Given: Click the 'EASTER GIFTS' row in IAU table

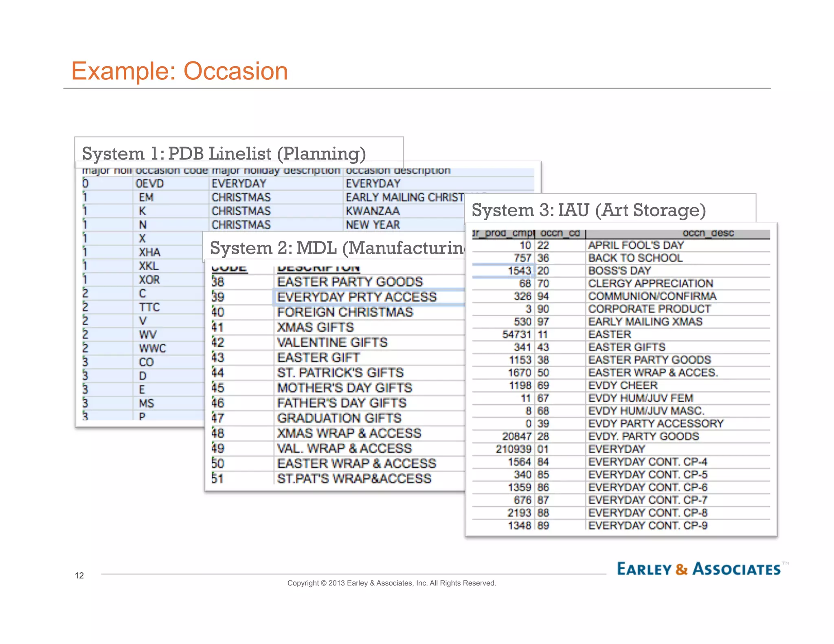Looking at the screenshot, I should (621, 347).
